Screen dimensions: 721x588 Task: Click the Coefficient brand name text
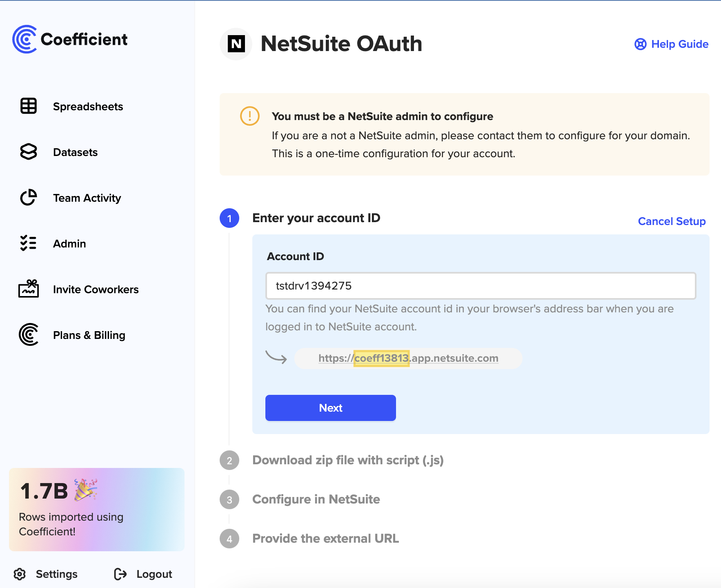click(84, 40)
